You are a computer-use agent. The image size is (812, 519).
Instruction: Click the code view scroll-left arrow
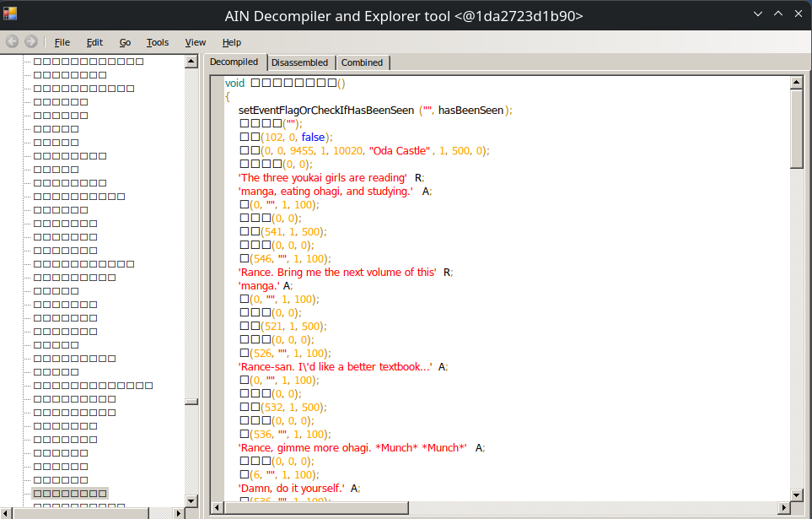click(x=217, y=507)
